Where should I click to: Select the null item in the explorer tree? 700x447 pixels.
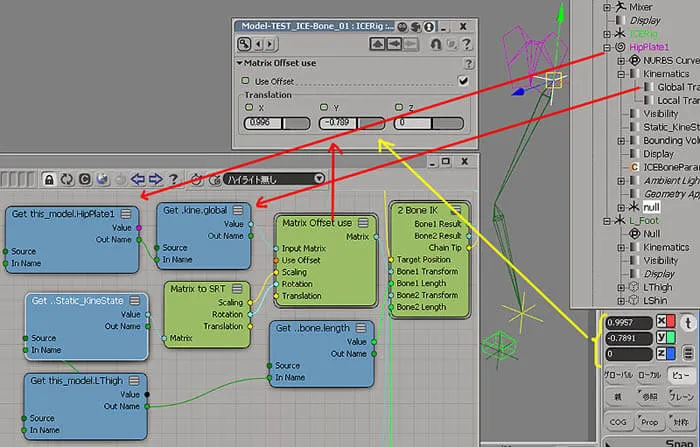pos(651,207)
